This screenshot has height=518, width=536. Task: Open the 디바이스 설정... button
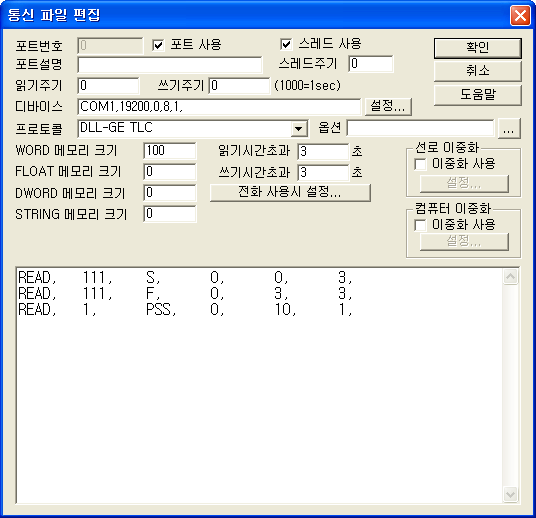coord(388,106)
